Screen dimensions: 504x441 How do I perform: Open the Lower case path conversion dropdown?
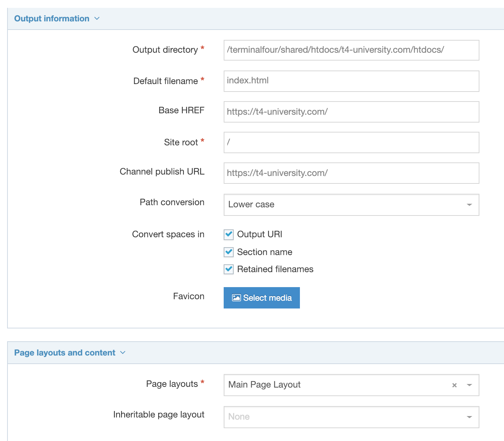pyautogui.click(x=342, y=205)
